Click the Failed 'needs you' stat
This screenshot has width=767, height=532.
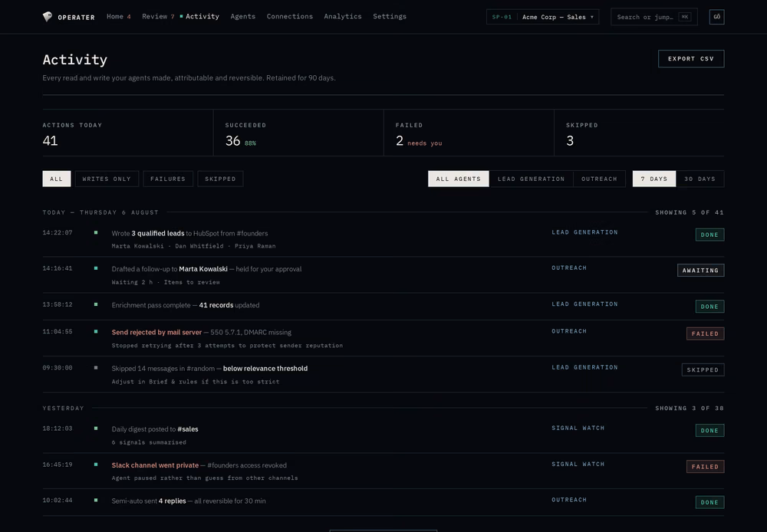pyautogui.click(x=424, y=143)
